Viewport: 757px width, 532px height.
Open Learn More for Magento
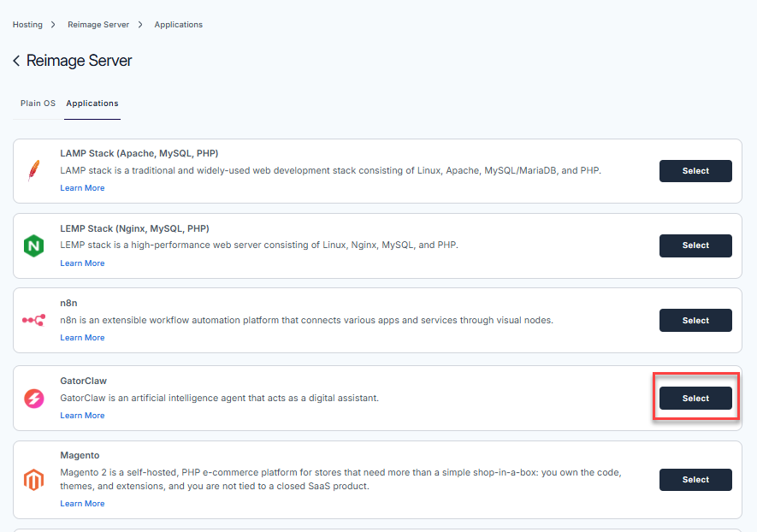83,504
